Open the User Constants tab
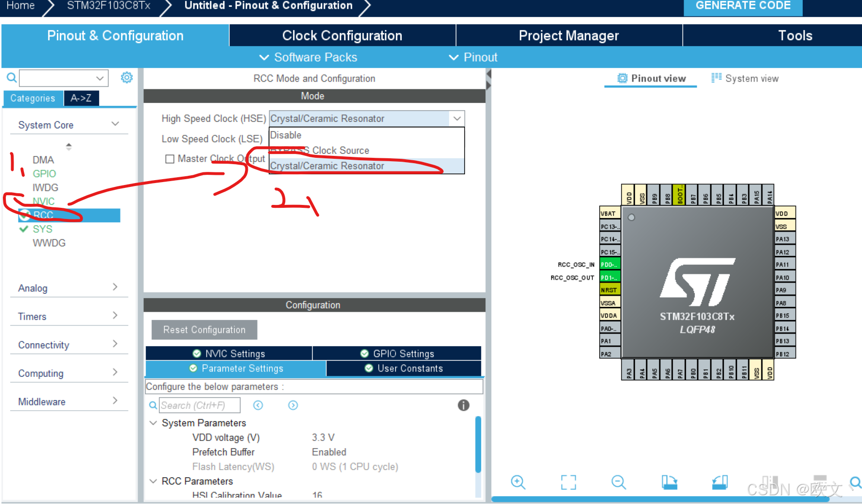 coord(404,368)
